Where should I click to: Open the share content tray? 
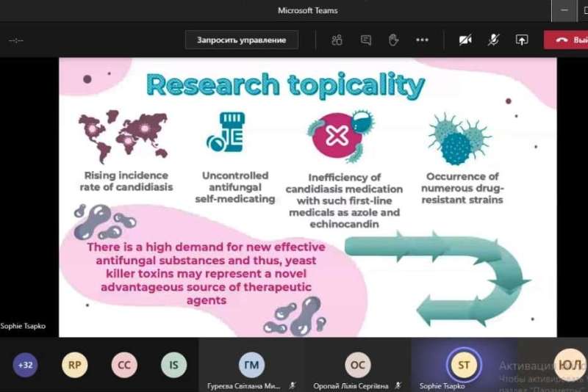point(522,40)
